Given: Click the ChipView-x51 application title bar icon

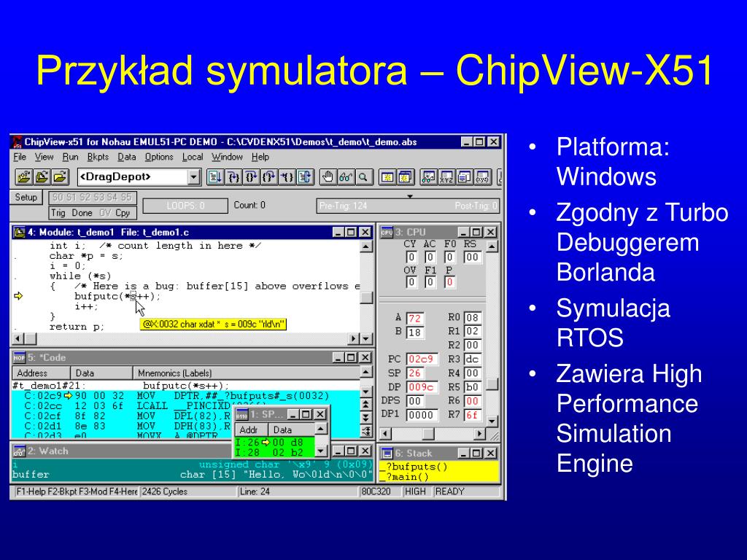Looking at the screenshot, I should tap(18, 142).
